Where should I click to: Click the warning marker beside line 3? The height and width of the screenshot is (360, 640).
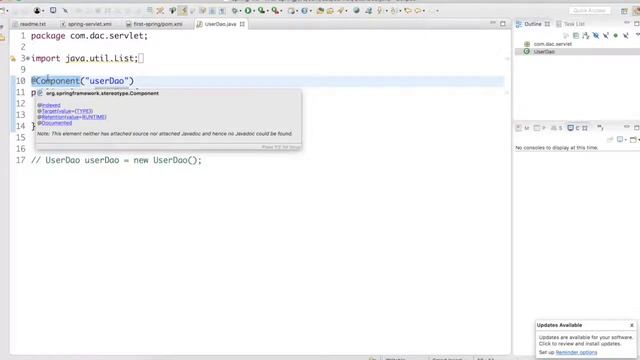(13, 58)
